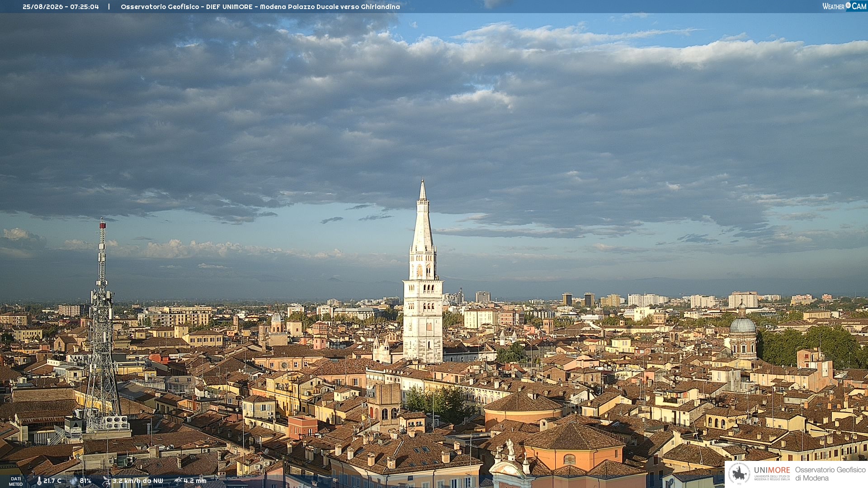Select the 4.2 mm rainfall reading

point(195,481)
